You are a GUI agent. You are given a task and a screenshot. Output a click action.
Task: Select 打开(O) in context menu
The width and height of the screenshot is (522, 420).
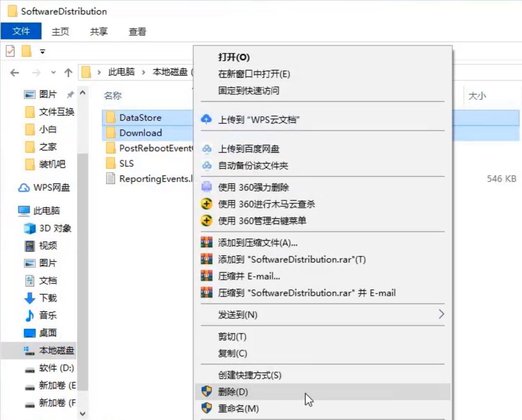pos(234,57)
